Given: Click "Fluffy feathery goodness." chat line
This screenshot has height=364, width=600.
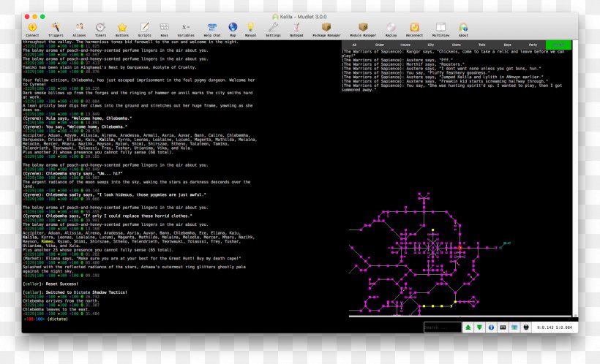Looking at the screenshot, I should click(416, 73).
